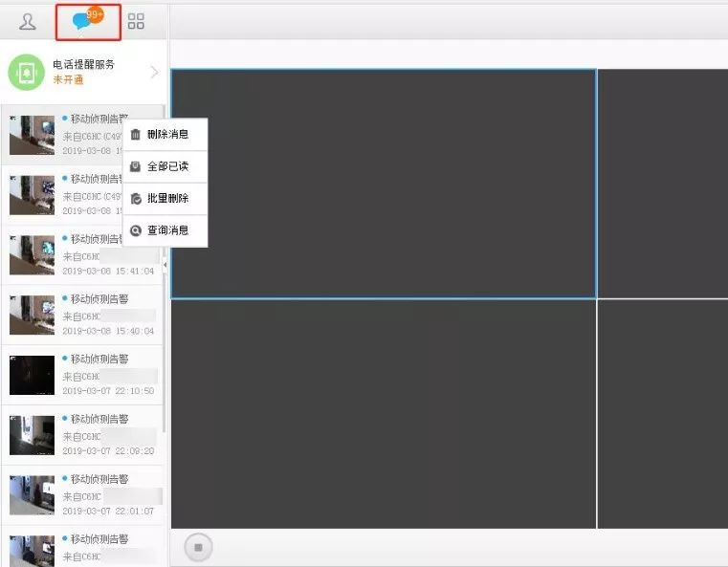Viewport: 728px width, 567px height.
Task: Click the blue-highlighted top-left video pane
Action: coord(383,184)
